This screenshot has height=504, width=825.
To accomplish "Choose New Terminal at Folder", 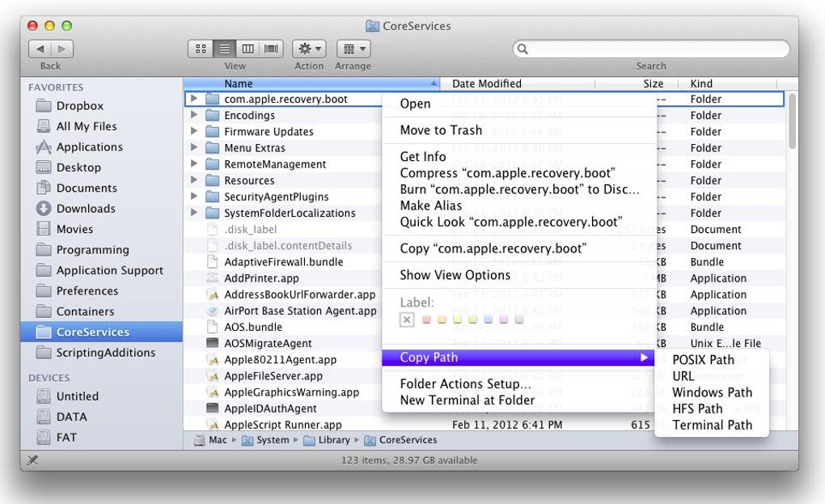I will [x=518, y=400].
